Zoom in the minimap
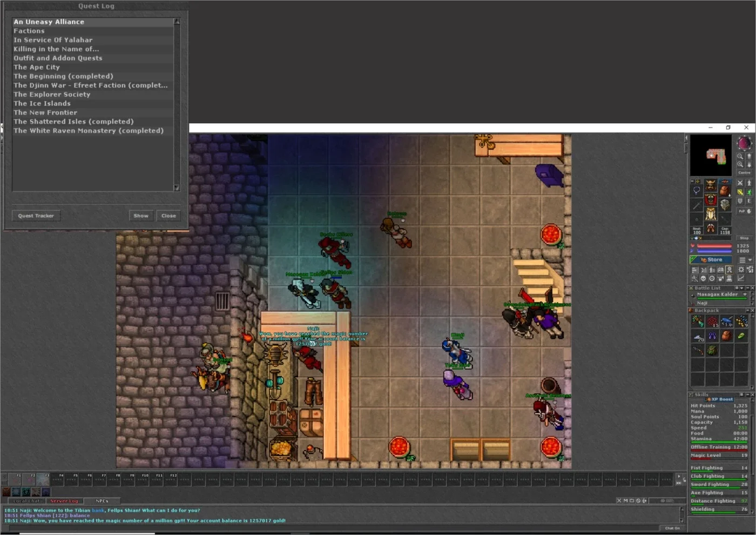756x535 pixels. click(740, 164)
